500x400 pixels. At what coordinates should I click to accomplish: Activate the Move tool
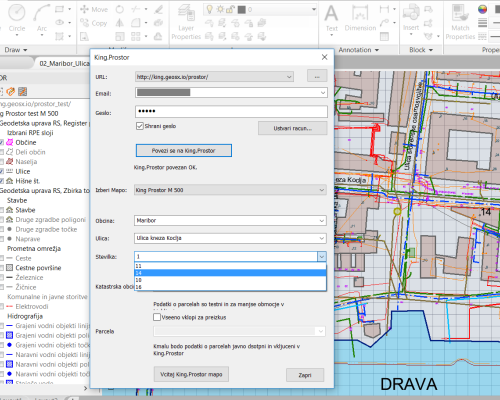click(x=94, y=9)
